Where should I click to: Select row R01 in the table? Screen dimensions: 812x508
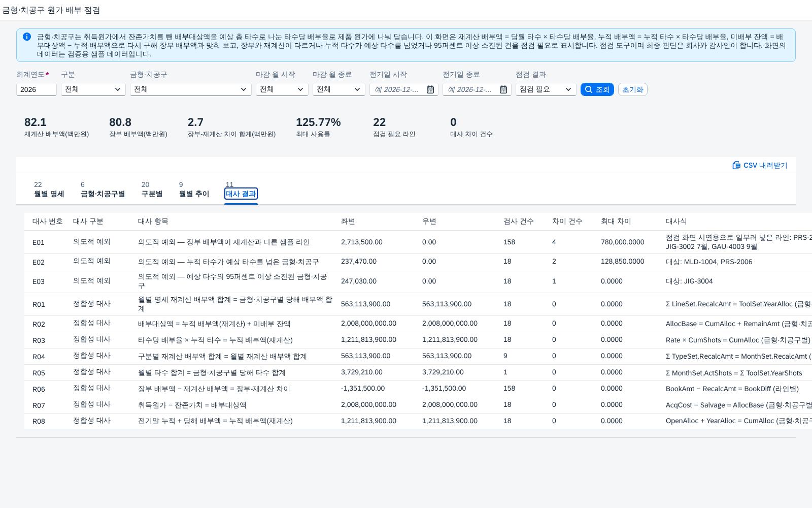(x=418, y=304)
